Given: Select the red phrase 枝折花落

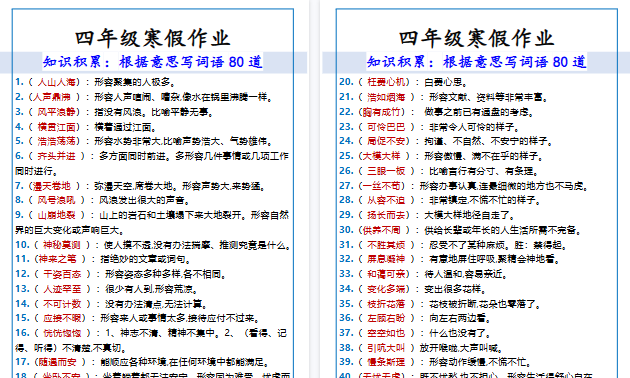Looking at the screenshot, I should pyautogui.click(x=386, y=304).
